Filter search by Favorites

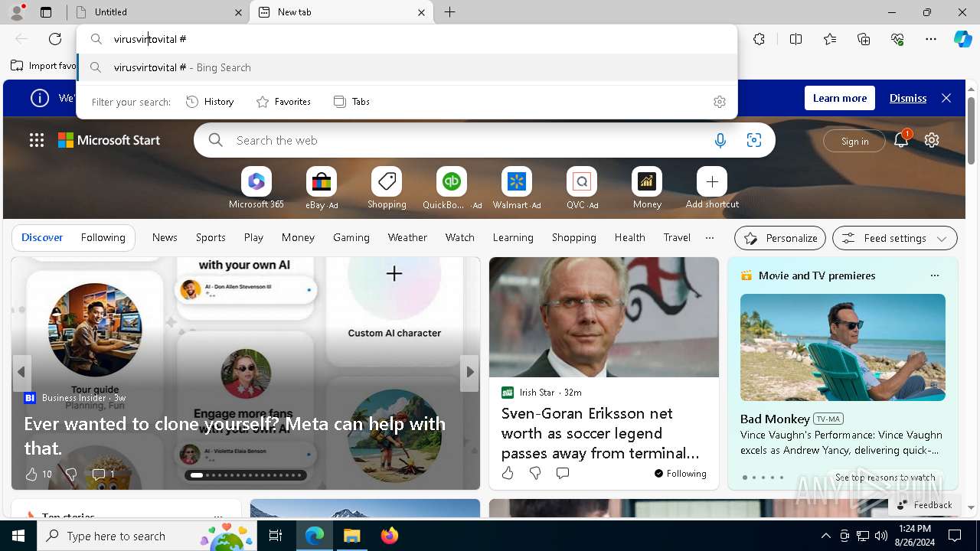283,102
